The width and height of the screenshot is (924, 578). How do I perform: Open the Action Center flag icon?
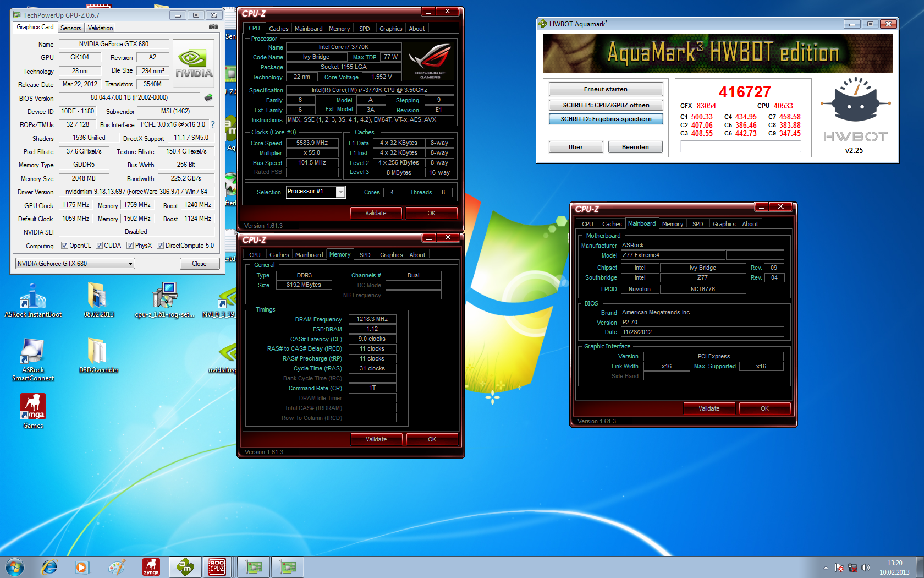point(839,568)
